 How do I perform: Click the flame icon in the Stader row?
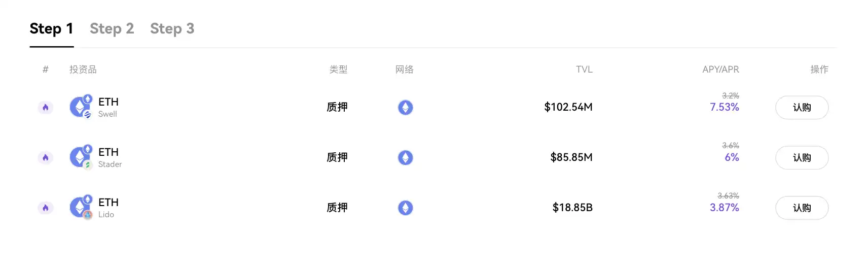46,157
